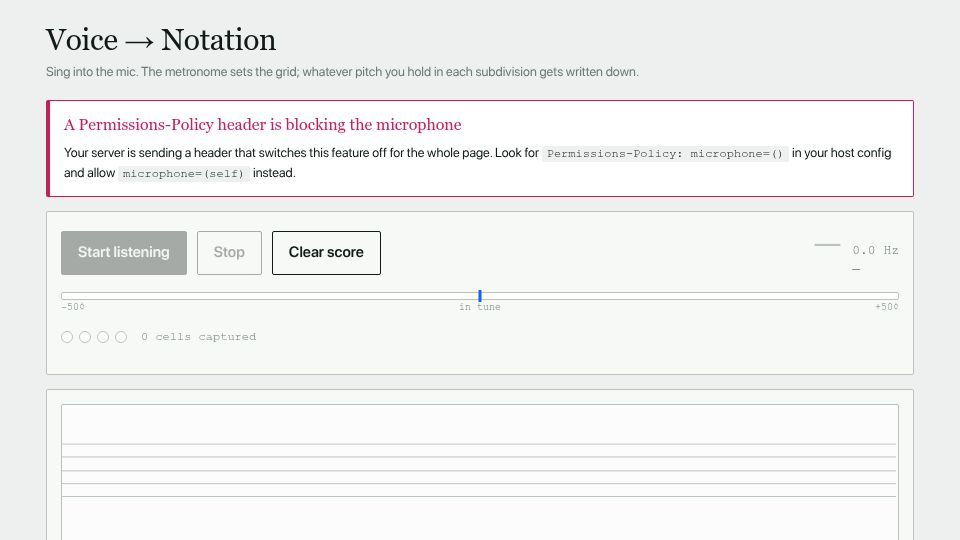Click the blue tuning meter needle

[x=480, y=296]
